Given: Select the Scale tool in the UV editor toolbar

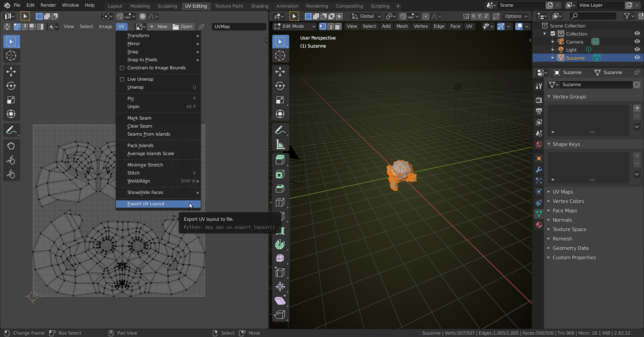Looking at the screenshot, I should pyautogui.click(x=11, y=99).
